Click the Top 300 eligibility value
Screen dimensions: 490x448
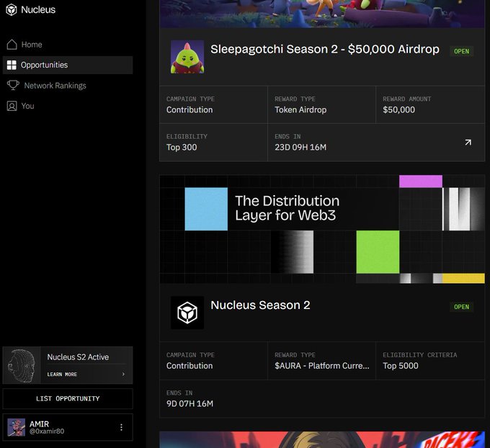pos(182,147)
